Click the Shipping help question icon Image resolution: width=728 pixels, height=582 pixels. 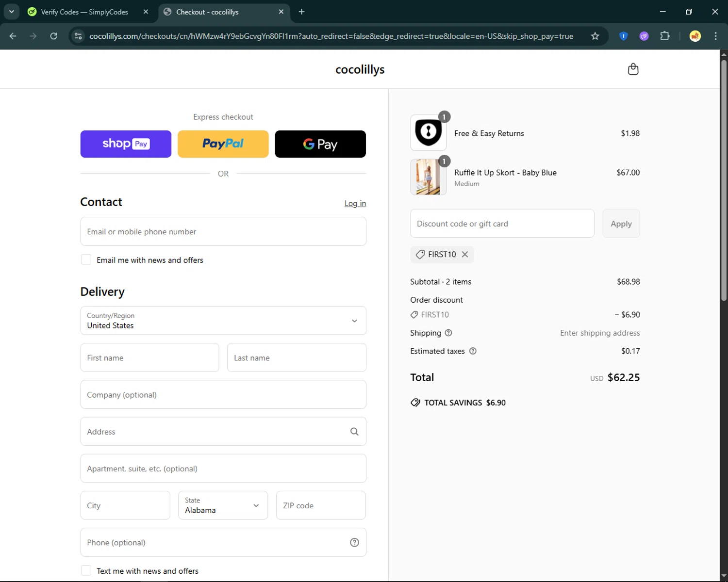coord(448,333)
